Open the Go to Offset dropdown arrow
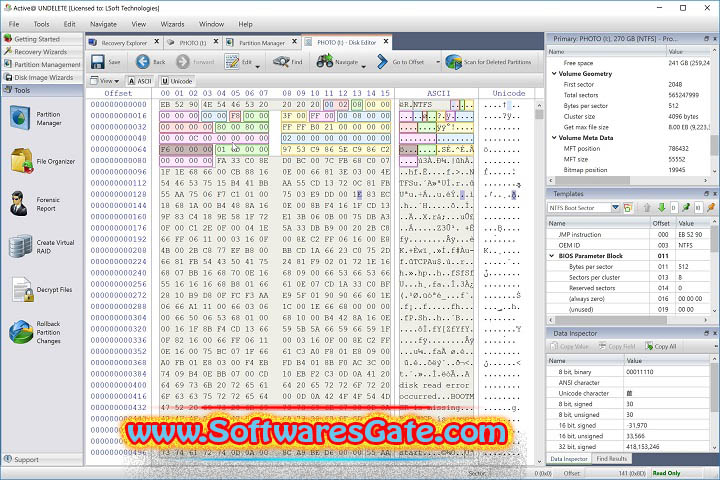The height and width of the screenshot is (480, 720). 438,62
